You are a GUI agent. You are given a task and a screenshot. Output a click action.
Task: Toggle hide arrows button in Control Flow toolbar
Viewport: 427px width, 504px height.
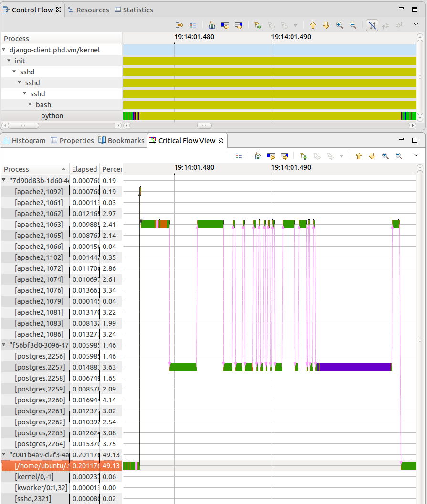click(372, 25)
